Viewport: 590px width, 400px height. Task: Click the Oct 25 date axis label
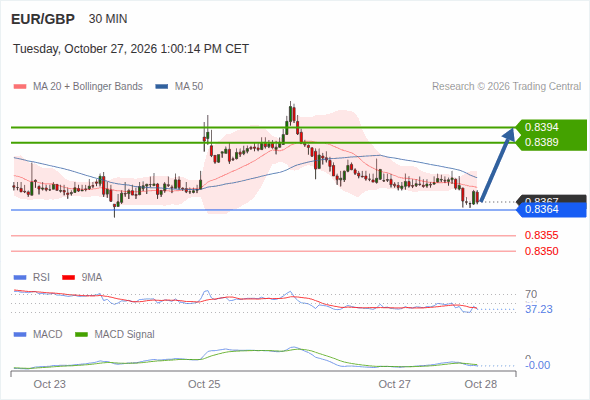click(x=204, y=385)
